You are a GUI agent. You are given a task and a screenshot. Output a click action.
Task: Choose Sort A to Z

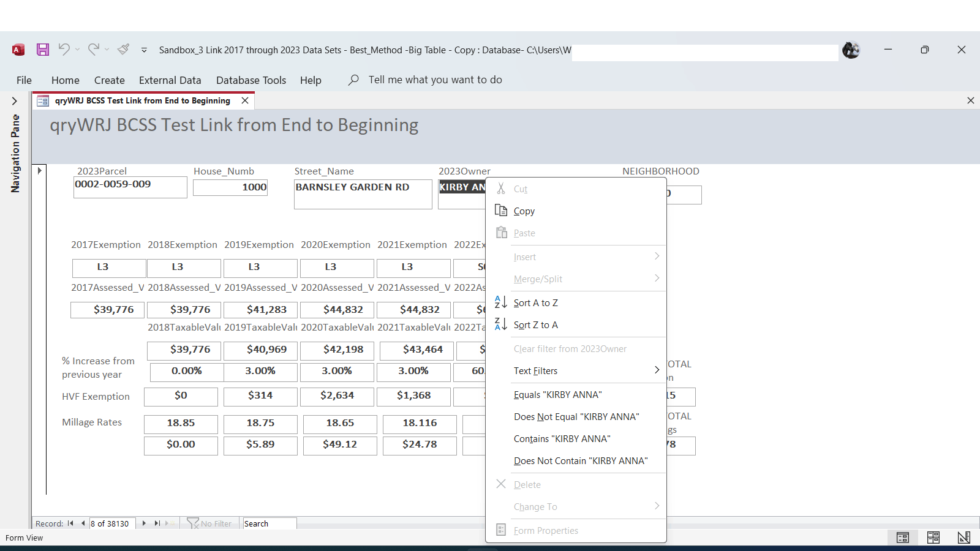coord(576,303)
